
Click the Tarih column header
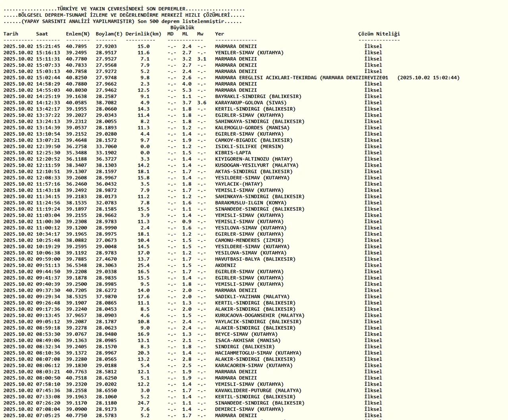click(x=11, y=34)
